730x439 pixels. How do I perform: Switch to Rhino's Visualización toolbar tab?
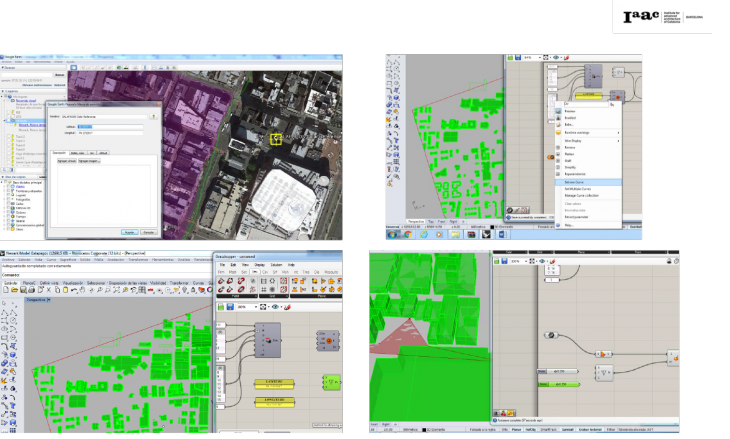point(71,284)
